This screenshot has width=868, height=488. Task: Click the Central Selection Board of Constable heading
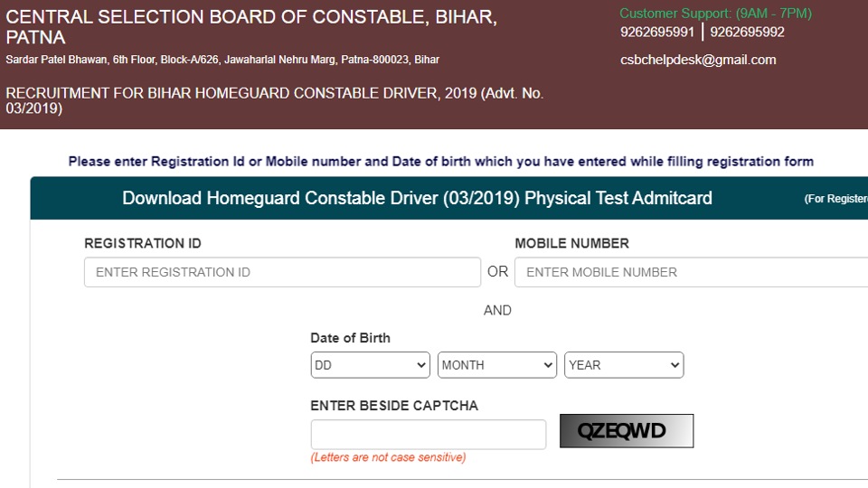point(251,27)
